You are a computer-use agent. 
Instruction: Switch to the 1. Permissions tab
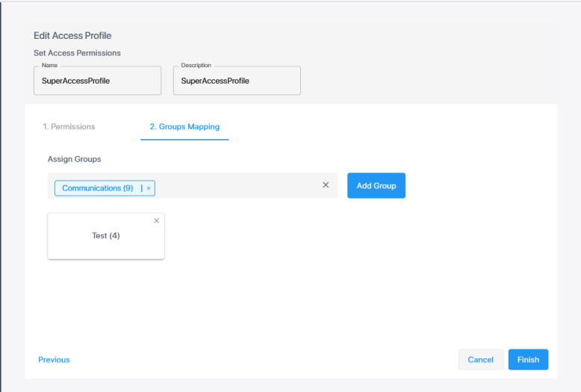point(69,127)
